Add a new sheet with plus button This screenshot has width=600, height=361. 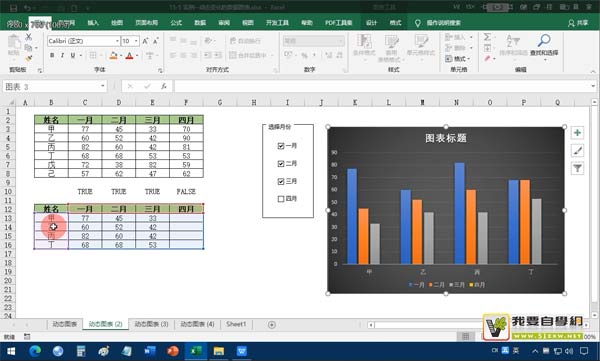[272, 325]
